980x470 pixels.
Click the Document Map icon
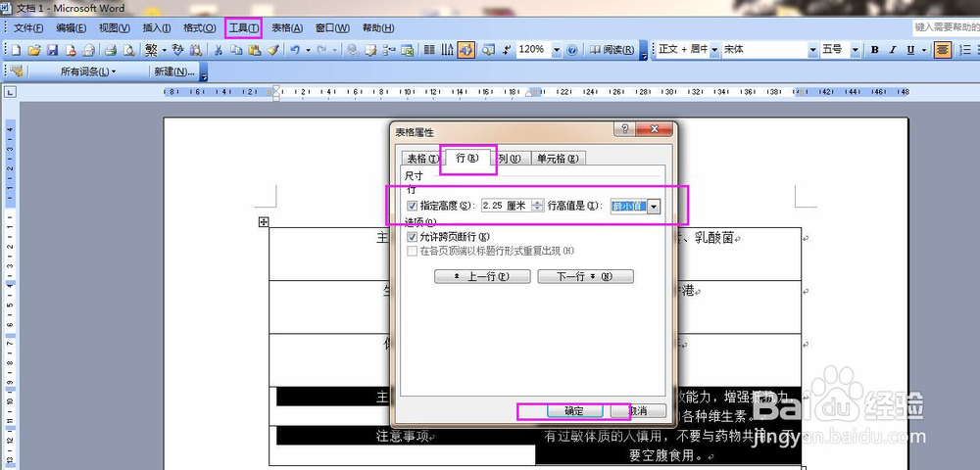point(488,50)
